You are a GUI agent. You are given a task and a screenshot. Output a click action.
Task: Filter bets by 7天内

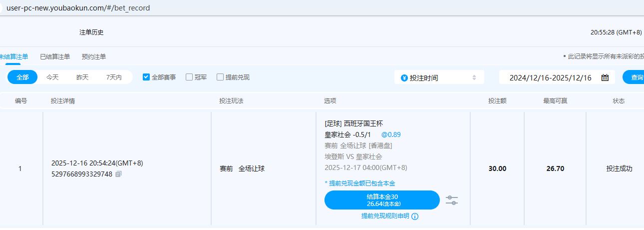(x=114, y=77)
